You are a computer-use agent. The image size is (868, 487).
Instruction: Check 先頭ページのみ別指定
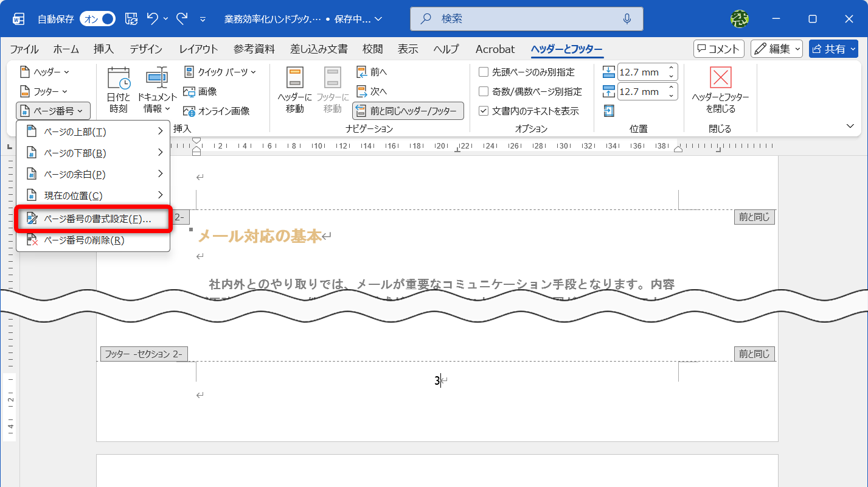[527, 72]
